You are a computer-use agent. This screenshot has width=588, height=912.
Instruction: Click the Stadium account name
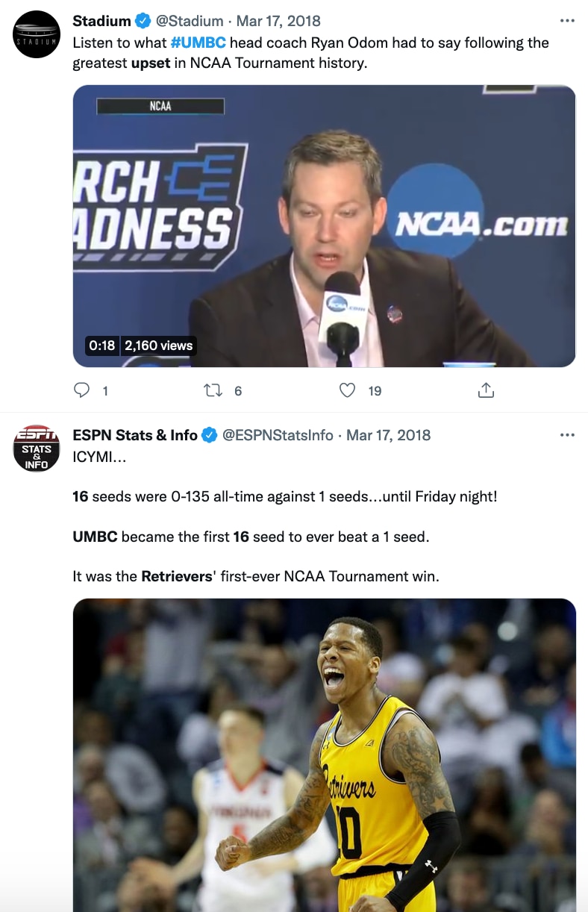[x=101, y=21]
